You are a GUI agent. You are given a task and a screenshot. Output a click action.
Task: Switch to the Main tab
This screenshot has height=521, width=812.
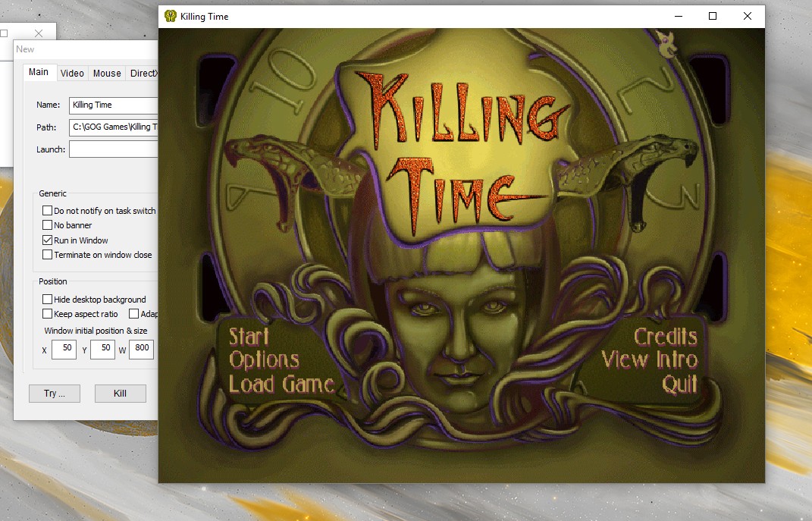click(39, 72)
